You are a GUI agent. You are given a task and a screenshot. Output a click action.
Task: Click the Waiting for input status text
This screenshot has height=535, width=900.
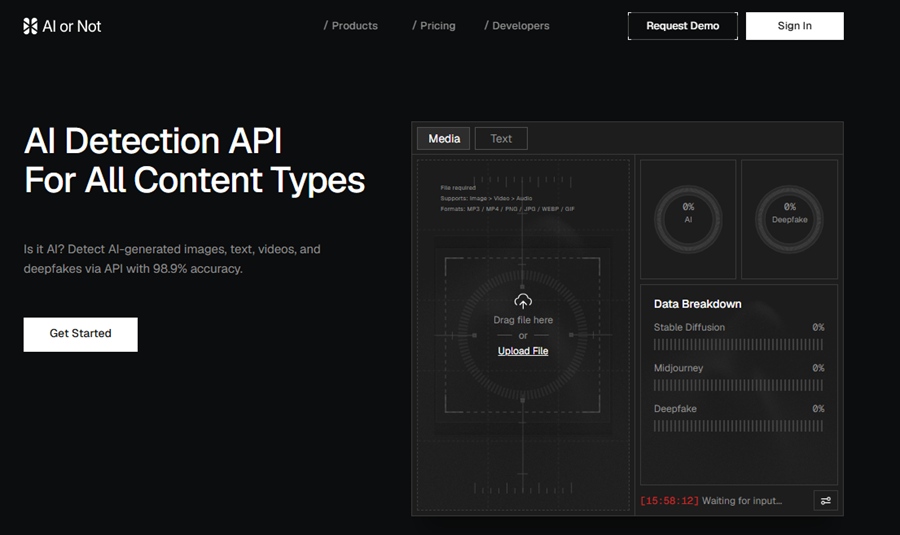742,501
